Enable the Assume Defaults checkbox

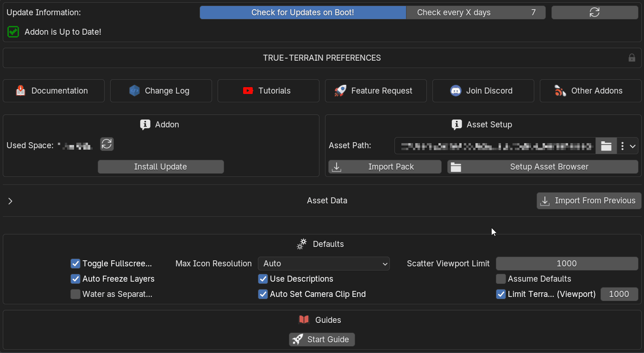pyautogui.click(x=501, y=279)
